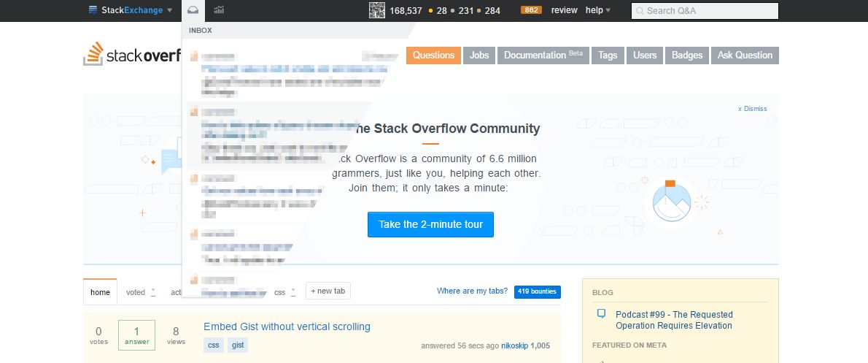The height and width of the screenshot is (363, 868).
Task: Open the css tab dropdown arrow
Action: (293, 292)
